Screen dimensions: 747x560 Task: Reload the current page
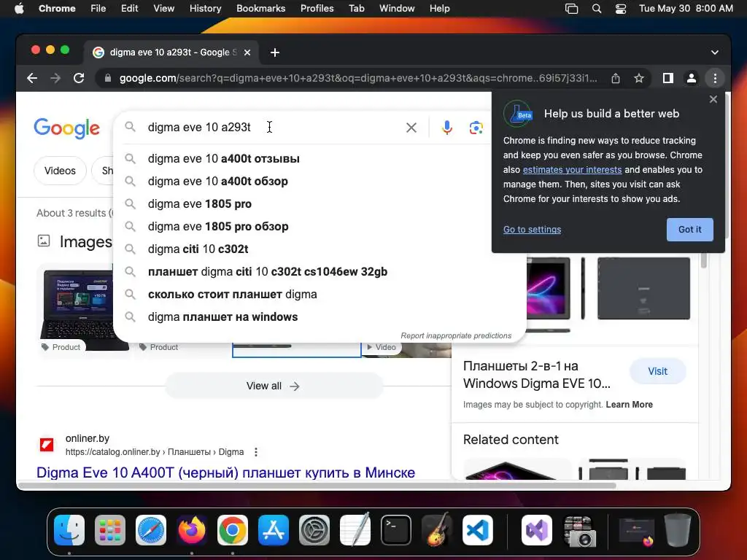[79, 78]
